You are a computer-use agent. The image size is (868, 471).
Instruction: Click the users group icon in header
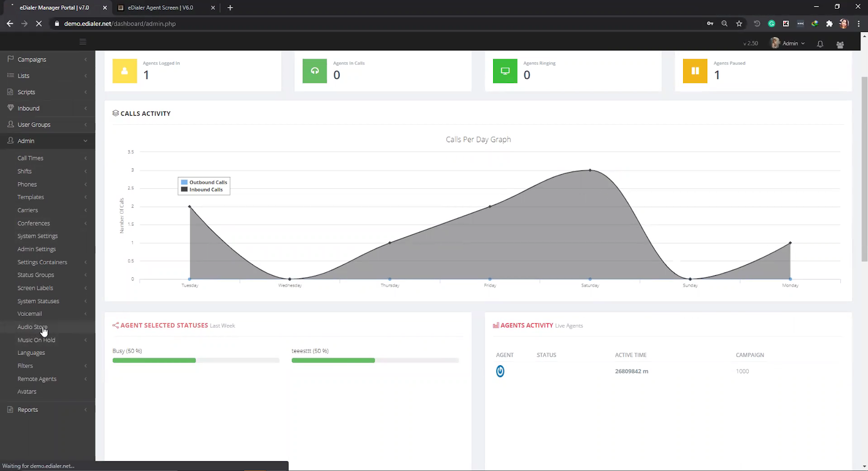840,44
